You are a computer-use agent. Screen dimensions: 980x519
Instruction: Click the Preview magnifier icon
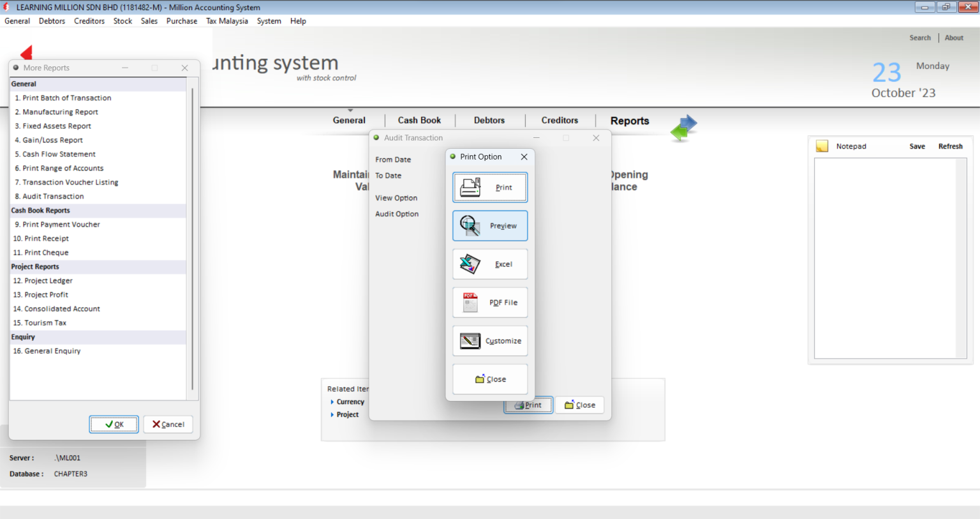point(470,225)
